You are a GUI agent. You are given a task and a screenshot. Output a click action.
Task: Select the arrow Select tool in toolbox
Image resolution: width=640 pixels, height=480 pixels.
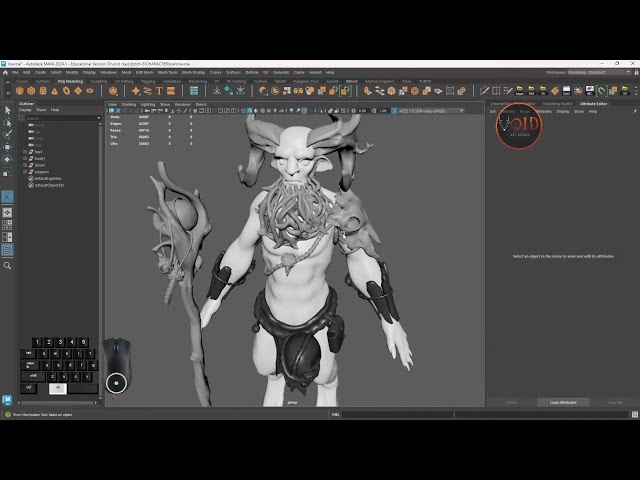pos(7,110)
